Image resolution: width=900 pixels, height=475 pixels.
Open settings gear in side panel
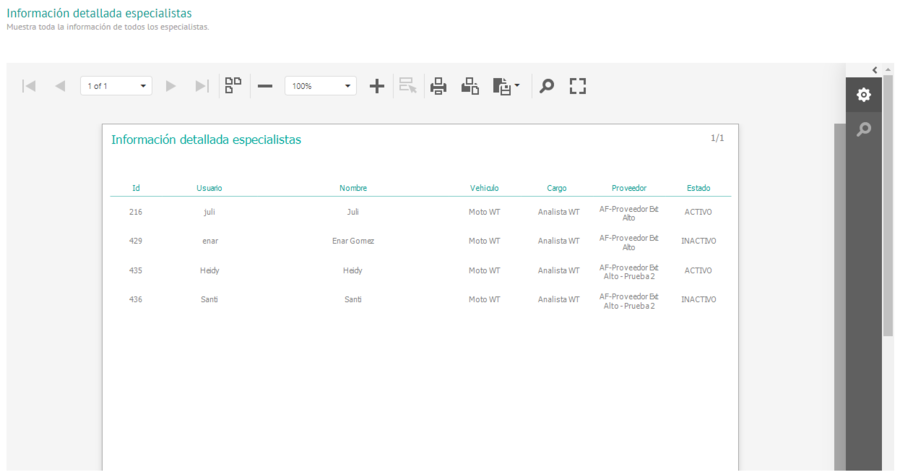point(864,95)
